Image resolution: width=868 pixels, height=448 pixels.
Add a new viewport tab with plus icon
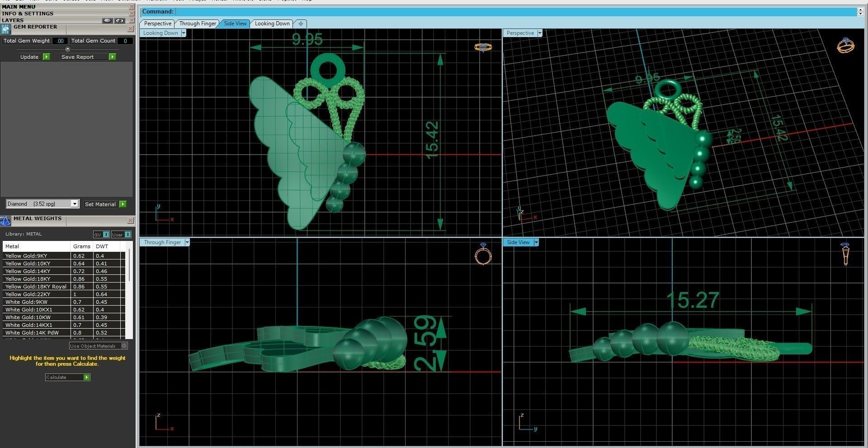pos(301,24)
